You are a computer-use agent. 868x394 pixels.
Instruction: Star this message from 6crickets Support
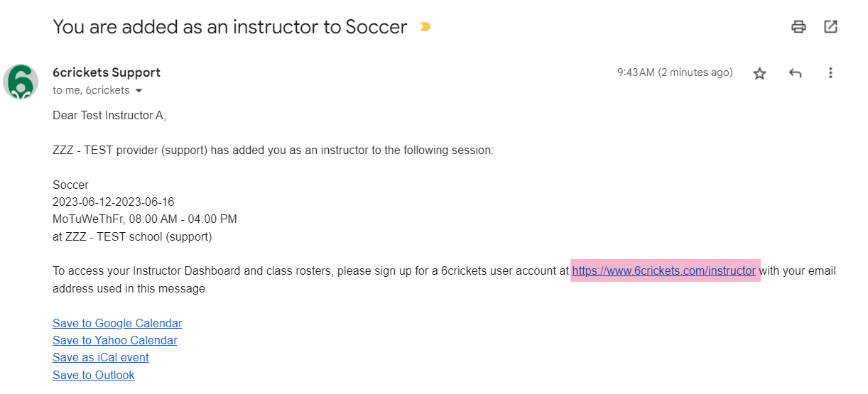pos(760,73)
